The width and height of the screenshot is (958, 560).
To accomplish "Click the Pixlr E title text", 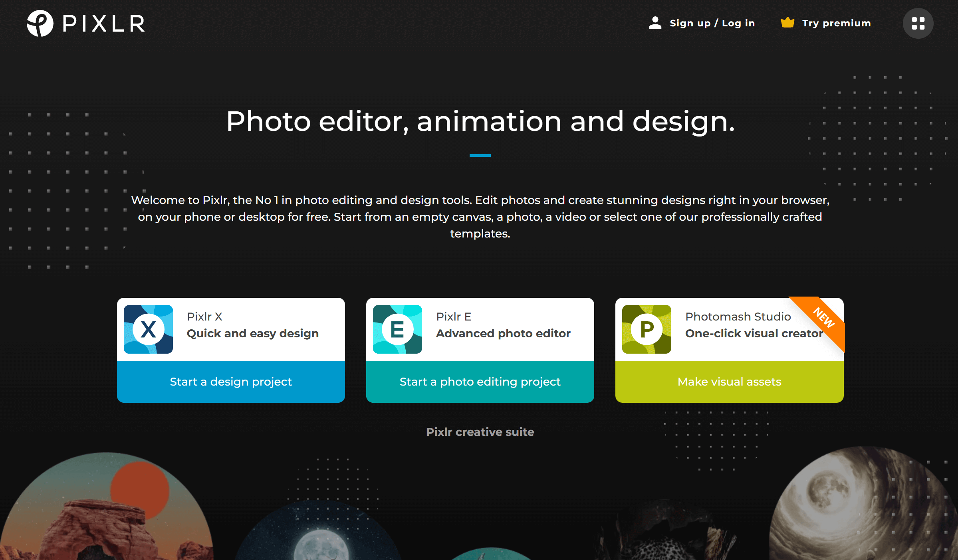I will tap(454, 317).
